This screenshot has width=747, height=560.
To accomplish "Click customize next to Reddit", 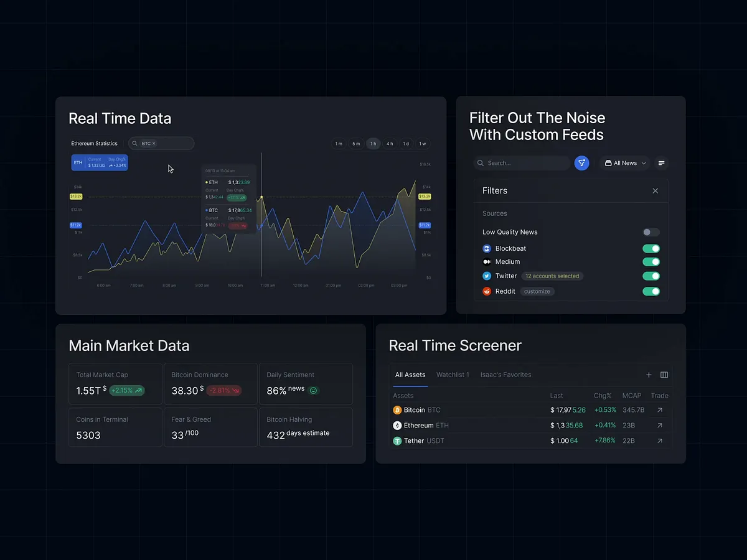I will pos(537,291).
